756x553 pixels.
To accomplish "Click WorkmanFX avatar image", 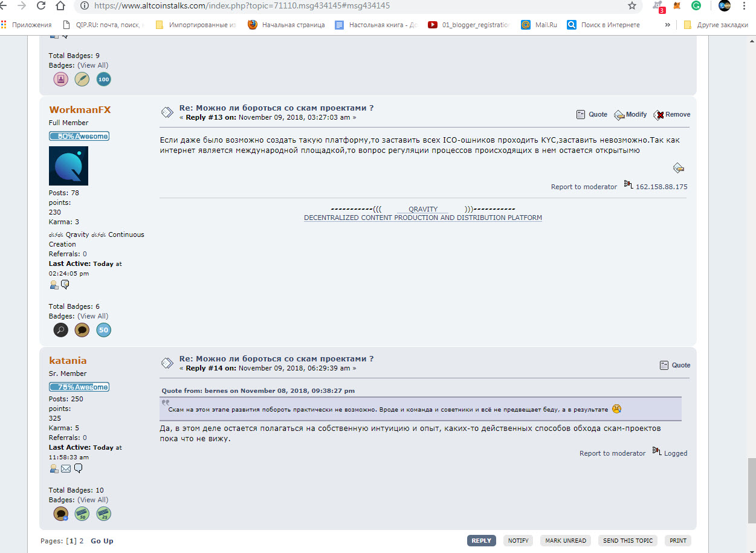I will click(68, 166).
